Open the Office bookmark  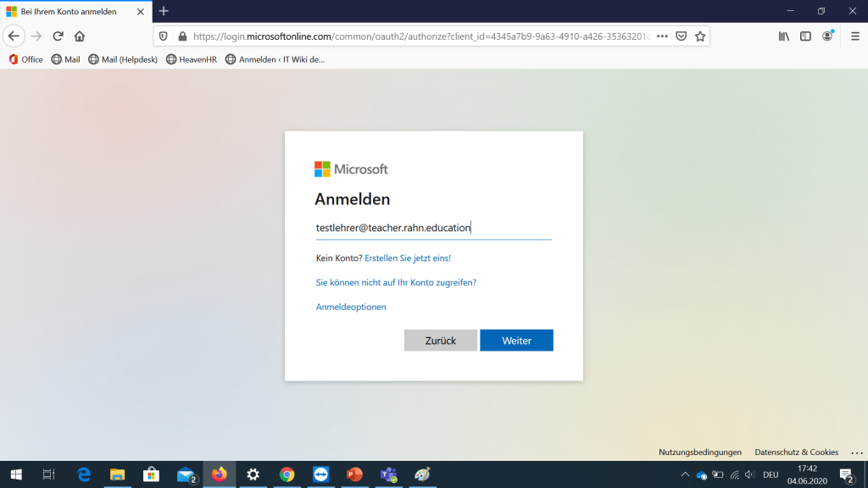(x=25, y=59)
